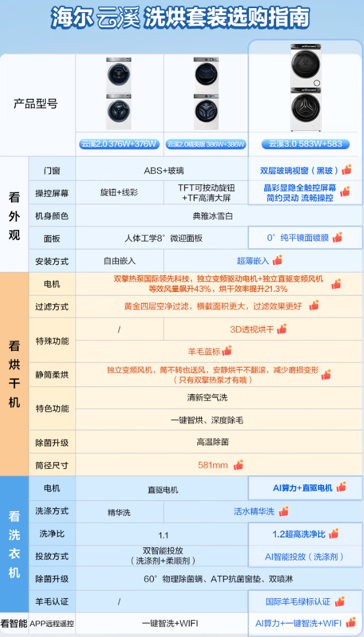Click the thumbs-up after 0°纯平镜面镀膜
Screen dimensions: 364x637
click(x=337, y=237)
